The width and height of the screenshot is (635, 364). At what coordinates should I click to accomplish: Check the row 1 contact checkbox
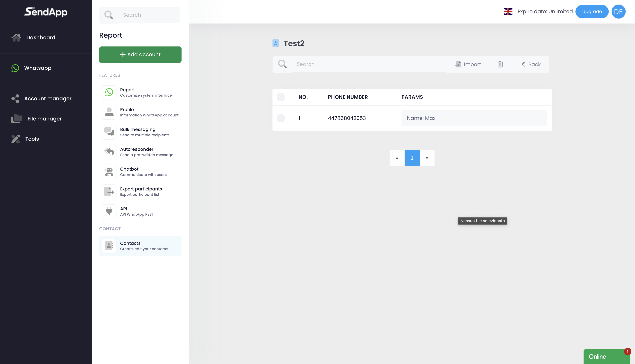pos(281,118)
